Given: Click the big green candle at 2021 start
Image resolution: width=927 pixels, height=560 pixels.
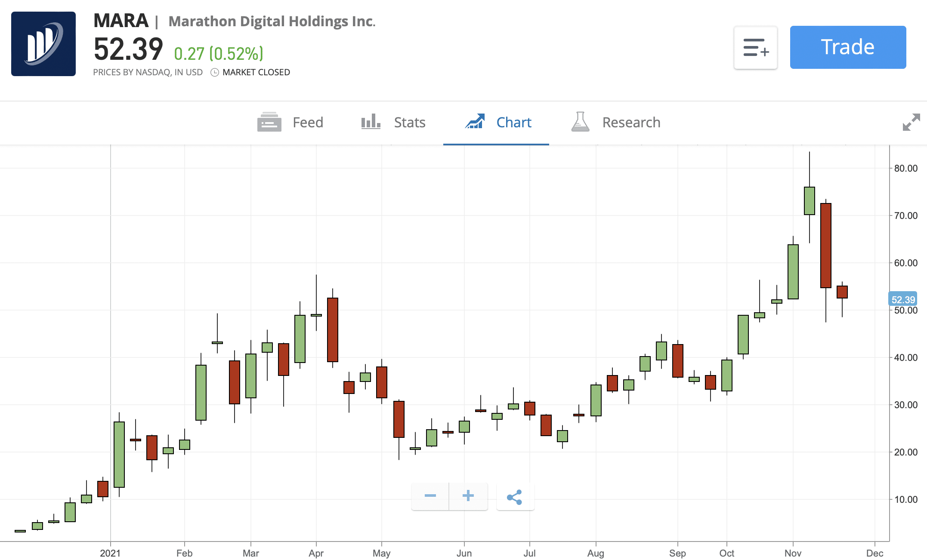Looking at the screenshot, I should (119, 455).
